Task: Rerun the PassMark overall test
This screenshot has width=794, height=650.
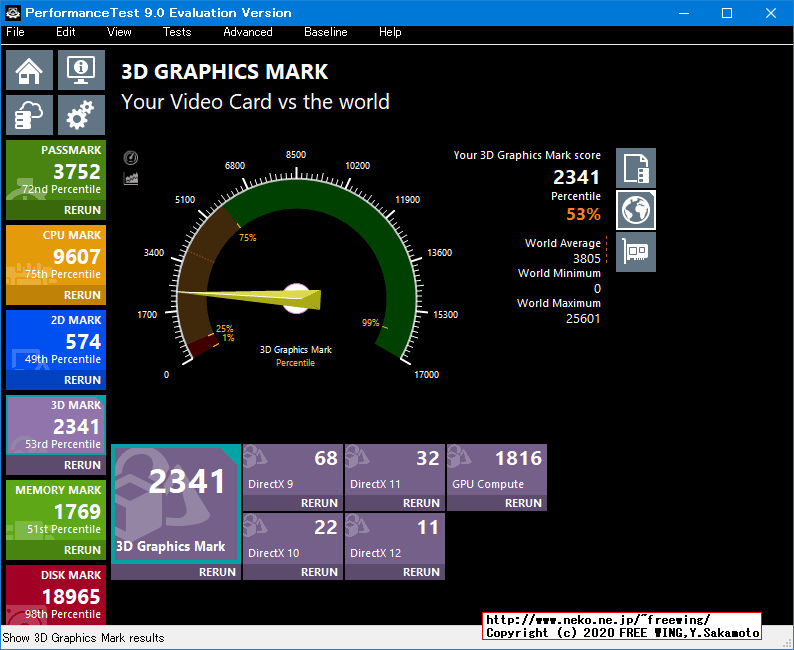Action: (x=82, y=210)
